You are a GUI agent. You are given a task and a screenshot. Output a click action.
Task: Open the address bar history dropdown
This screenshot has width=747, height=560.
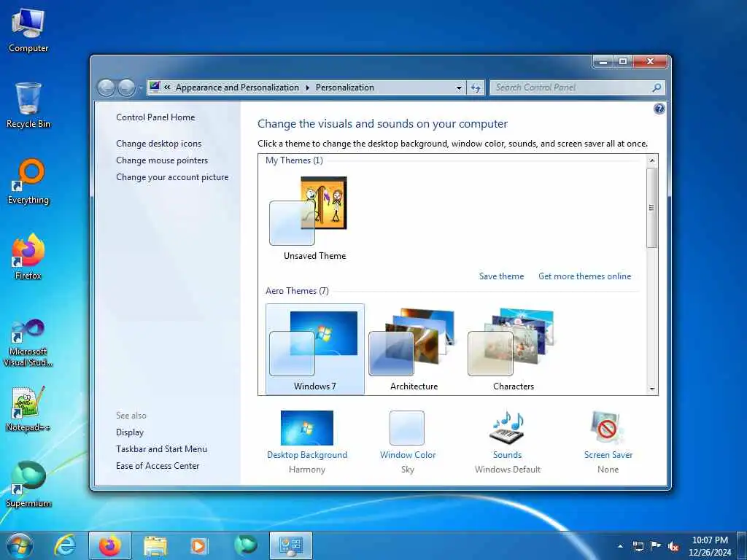coord(459,88)
